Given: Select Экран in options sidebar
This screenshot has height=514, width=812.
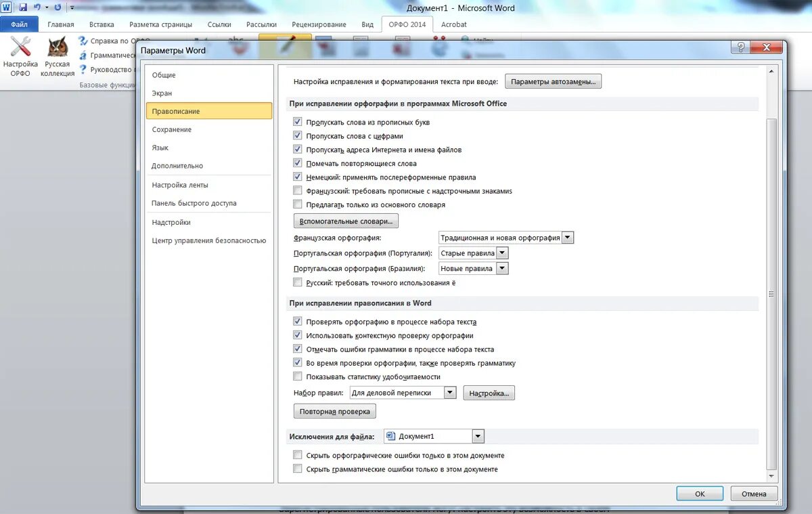Looking at the screenshot, I should click(209, 93).
